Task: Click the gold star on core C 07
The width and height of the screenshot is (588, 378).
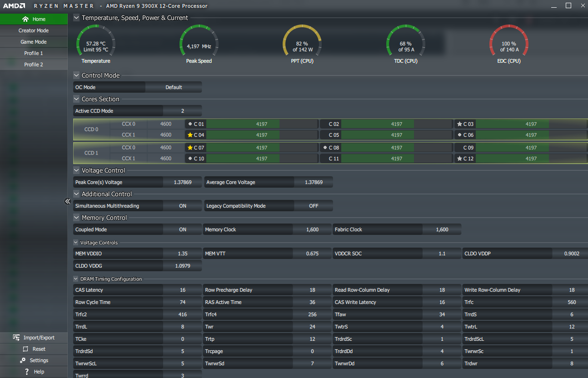Action: pos(190,148)
